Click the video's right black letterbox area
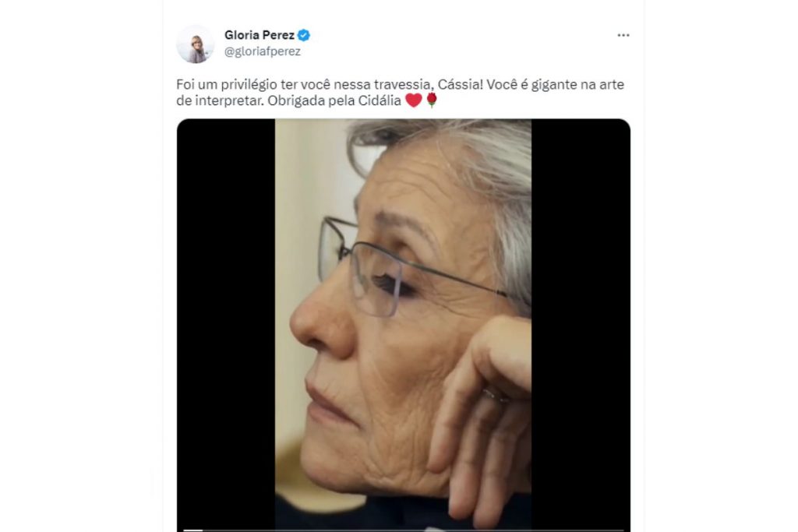 pyautogui.click(x=581, y=325)
